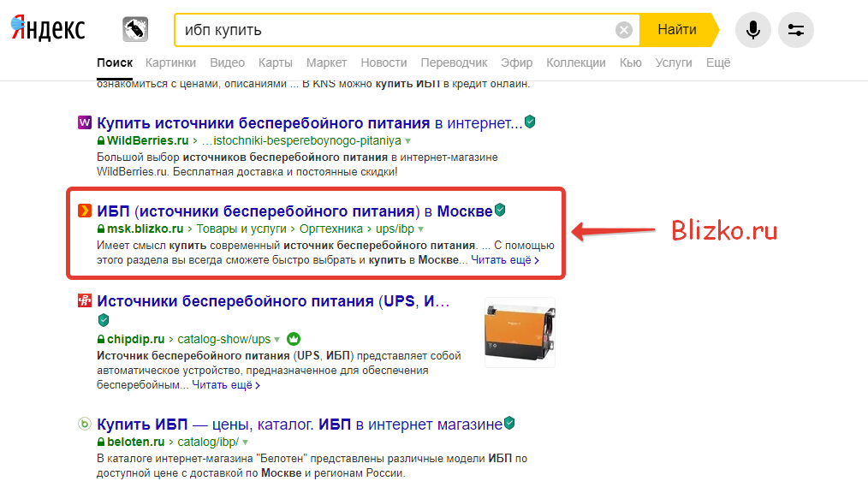This screenshot has width=868, height=493.
Task: Open the beloten.ru domain link
Action: (x=135, y=442)
